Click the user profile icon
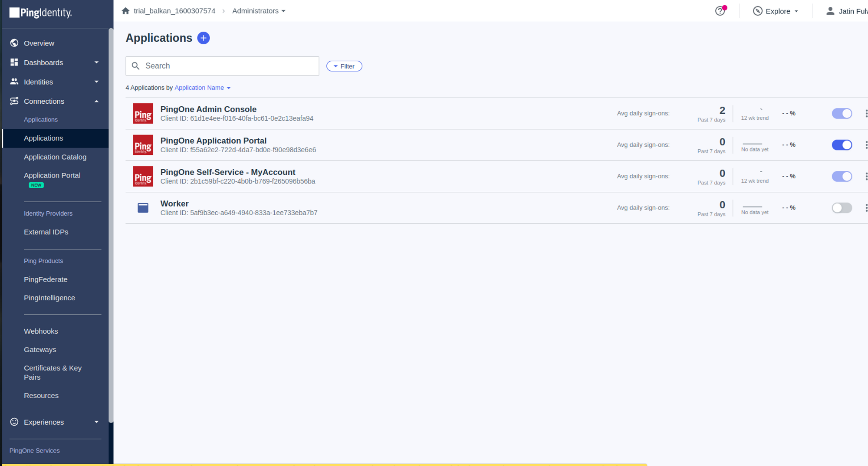Image resolution: width=868 pixels, height=466 pixels. [830, 11]
